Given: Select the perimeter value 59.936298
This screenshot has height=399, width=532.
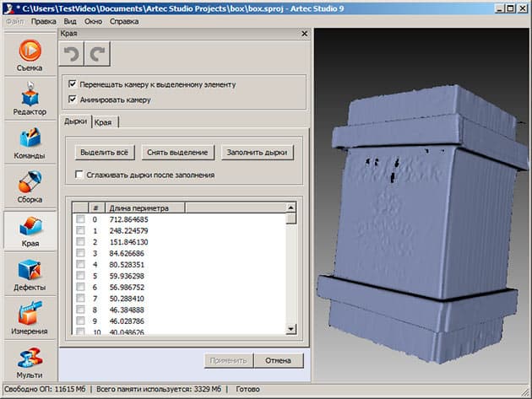Looking at the screenshot, I should coord(127,276).
